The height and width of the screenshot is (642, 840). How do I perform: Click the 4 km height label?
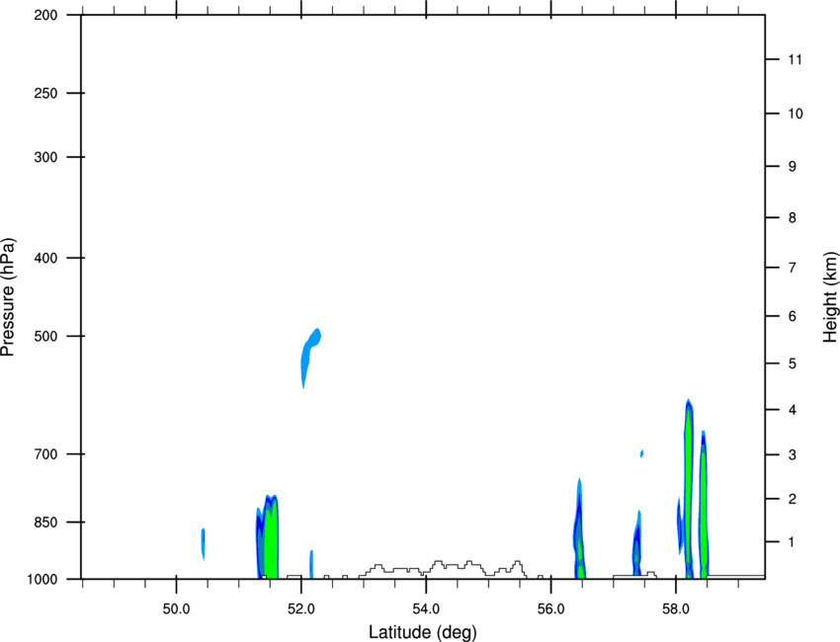(793, 410)
